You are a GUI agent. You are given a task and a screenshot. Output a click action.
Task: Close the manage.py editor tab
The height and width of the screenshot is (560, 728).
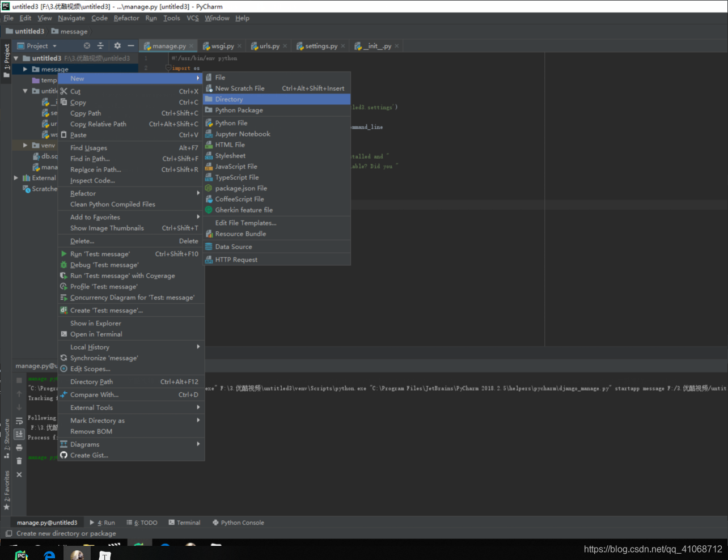coord(191,46)
